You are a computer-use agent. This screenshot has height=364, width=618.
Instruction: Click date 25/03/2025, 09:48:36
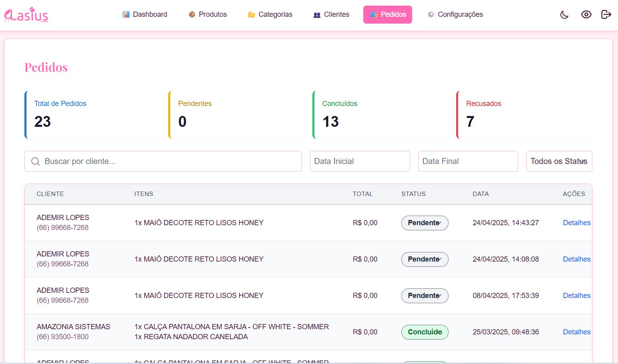pos(506,332)
